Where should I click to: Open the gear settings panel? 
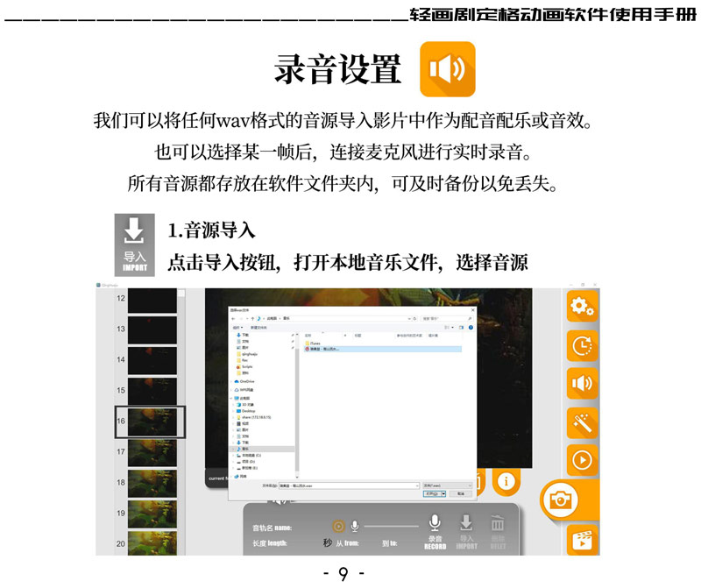(582, 307)
